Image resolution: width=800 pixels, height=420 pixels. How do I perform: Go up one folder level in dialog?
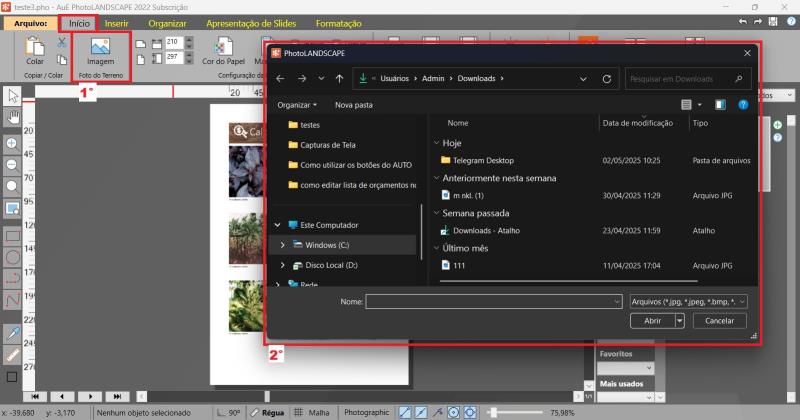tap(340, 79)
